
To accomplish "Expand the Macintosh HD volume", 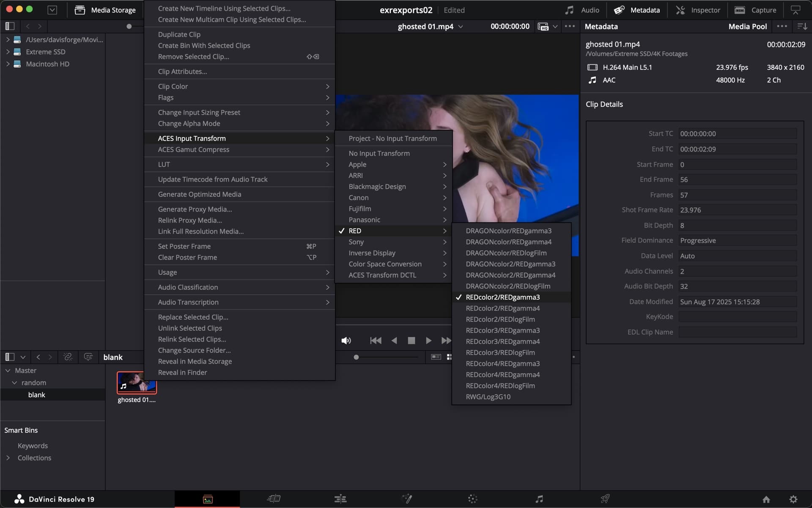I will coord(8,64).
